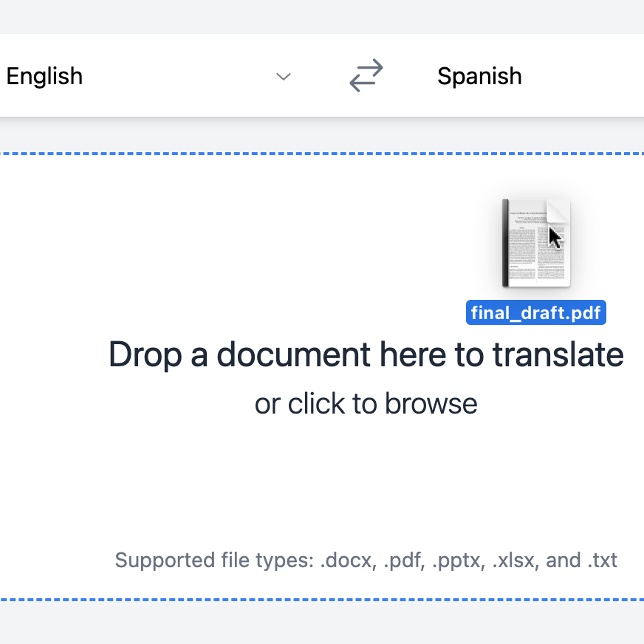Select Spanish as the target language
644x644 pixels.
480,75
